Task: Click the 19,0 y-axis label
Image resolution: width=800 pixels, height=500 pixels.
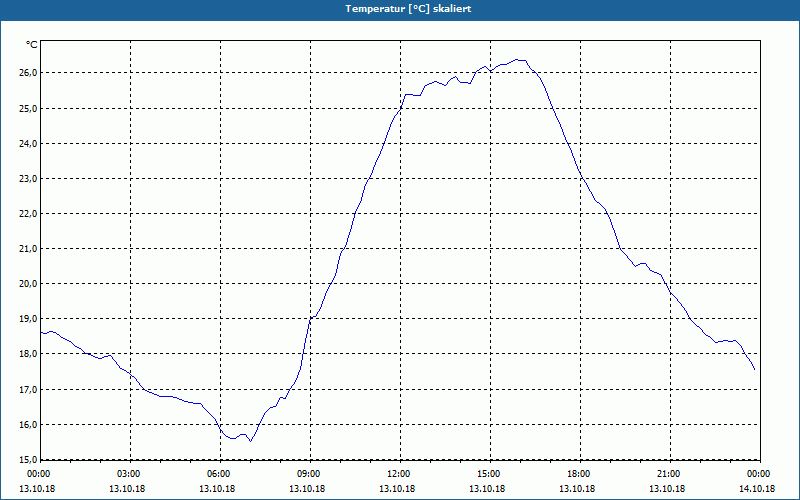Action: (28, 319)
